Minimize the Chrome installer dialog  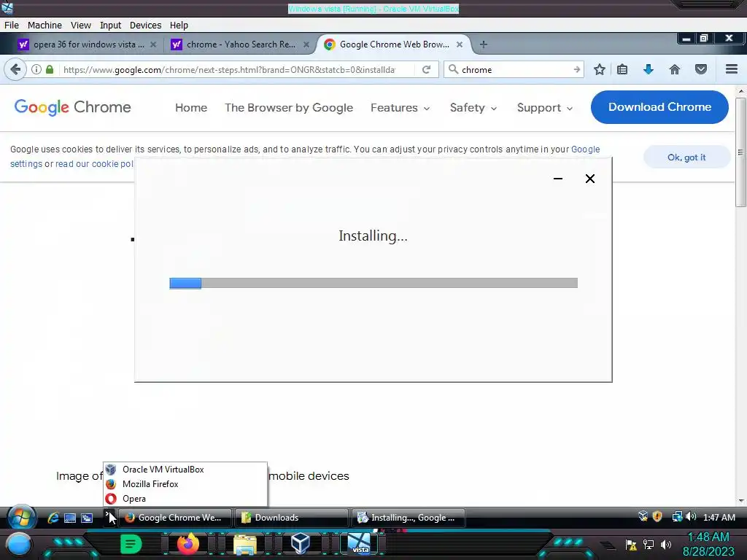point(558,179)
